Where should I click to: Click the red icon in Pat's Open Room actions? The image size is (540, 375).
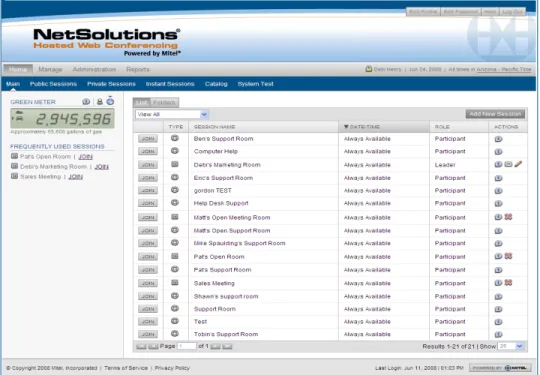(x=508, y=256)
